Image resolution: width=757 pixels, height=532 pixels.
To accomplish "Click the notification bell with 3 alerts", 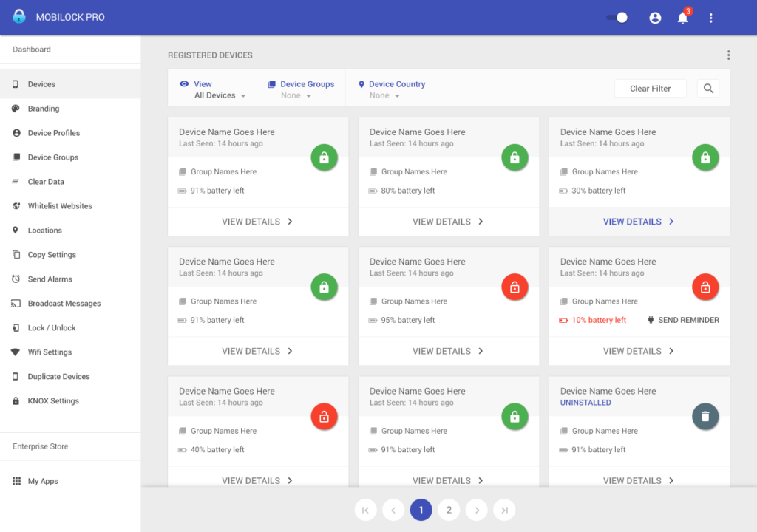I will click(x=682, y=17).
